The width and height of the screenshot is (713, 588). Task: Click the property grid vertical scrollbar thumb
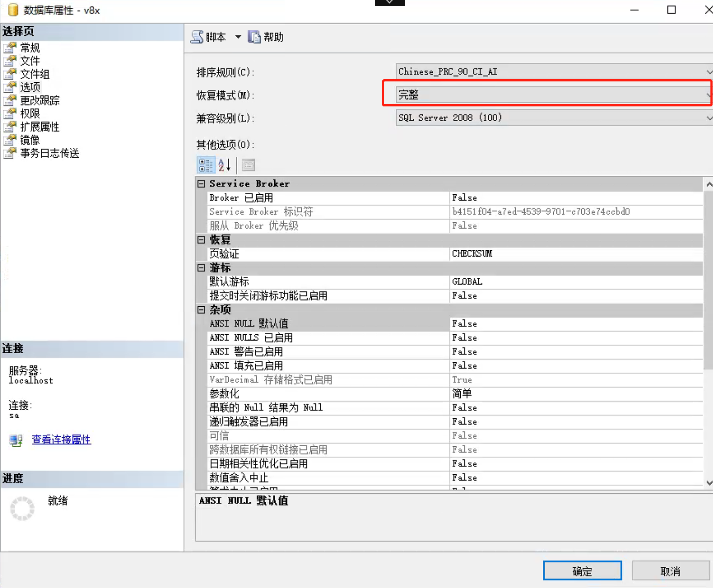point(709,280)
